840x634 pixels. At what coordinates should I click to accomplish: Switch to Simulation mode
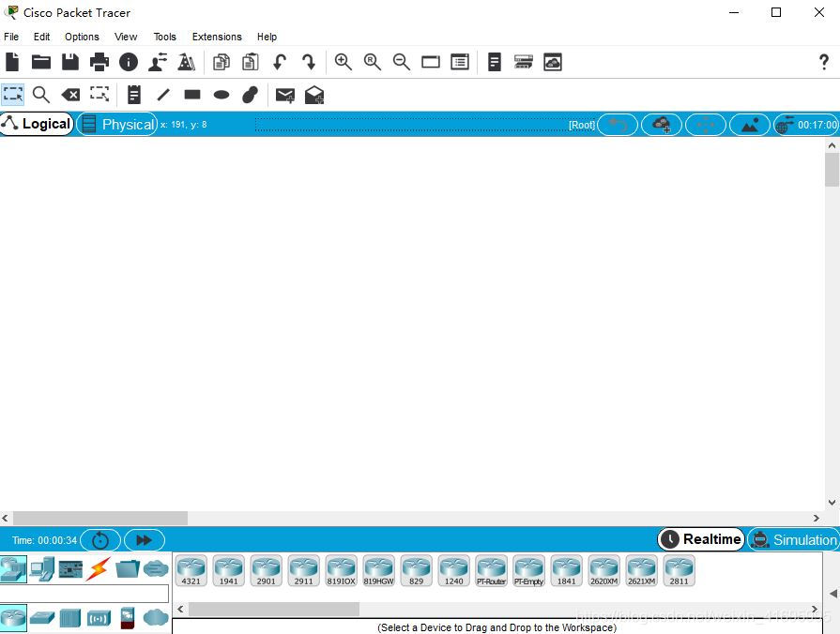pos(795,540)
